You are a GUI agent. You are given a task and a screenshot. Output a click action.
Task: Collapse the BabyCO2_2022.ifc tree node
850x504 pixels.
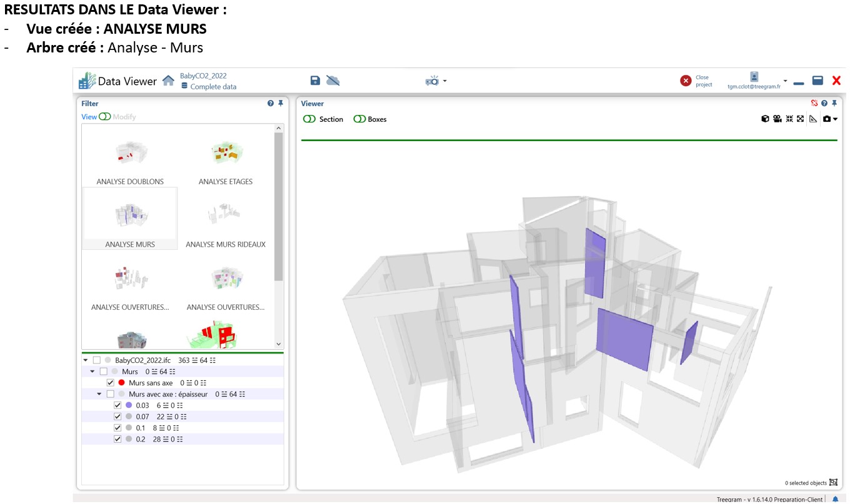coord(86,360)
